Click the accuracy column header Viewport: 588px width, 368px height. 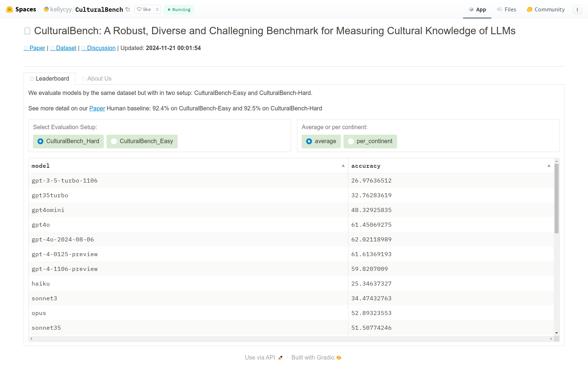click(x=451, y=166)
